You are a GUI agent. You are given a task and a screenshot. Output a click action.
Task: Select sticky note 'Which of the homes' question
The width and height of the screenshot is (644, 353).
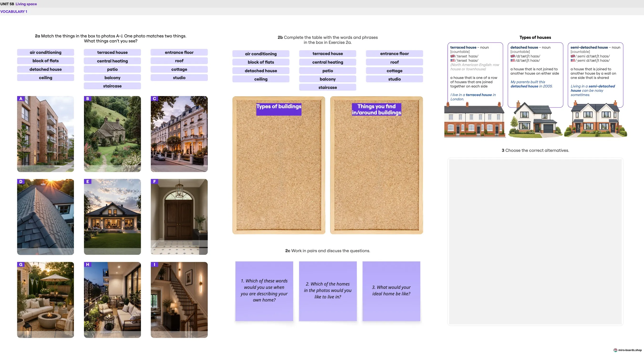(x=328, y=291)
